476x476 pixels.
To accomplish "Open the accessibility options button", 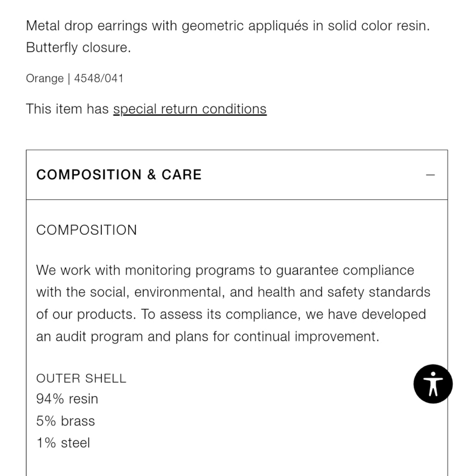I will (433, 384).
